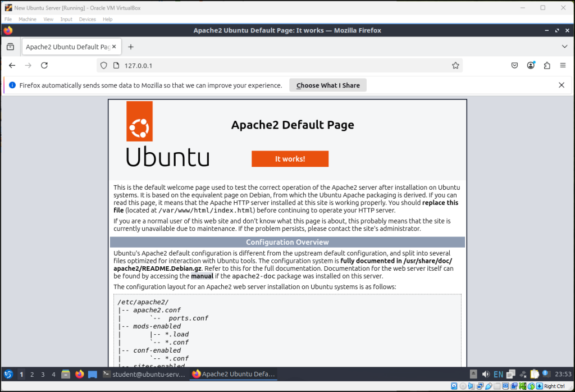Follow the manual link in Configuration Overview
575x392 pixels.
202,276
